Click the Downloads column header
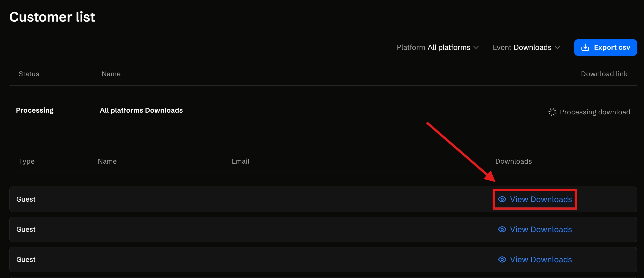 click(513, 161)
